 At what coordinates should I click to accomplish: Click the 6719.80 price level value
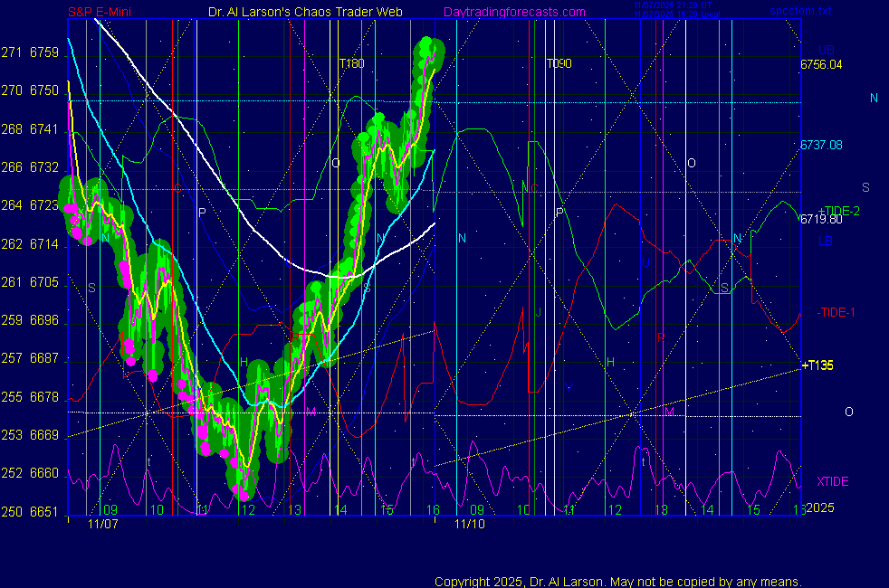click(821, 219)
